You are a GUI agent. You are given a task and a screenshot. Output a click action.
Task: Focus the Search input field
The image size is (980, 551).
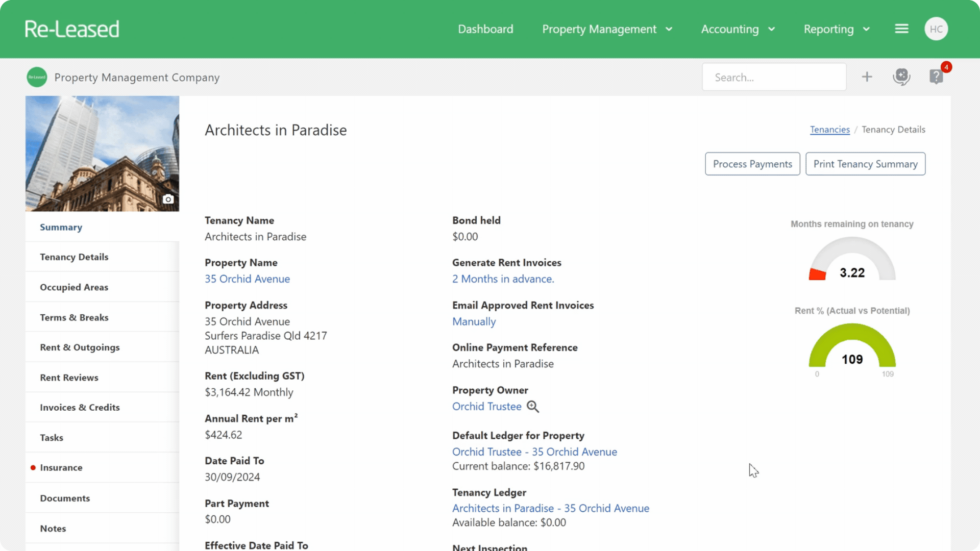pyautogui.click(x=774, y=77)
